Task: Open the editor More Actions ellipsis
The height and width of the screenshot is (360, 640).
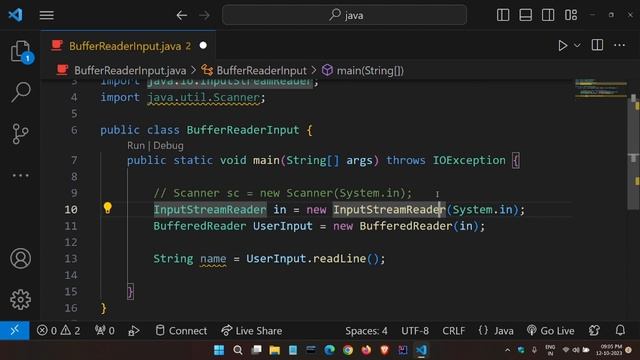Action: click(620, 45)
